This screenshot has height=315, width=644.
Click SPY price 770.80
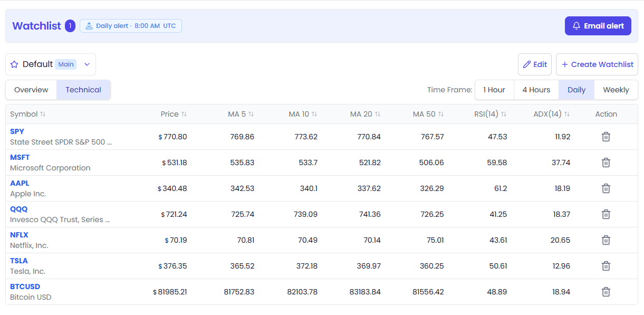click(x=173, y=137)
